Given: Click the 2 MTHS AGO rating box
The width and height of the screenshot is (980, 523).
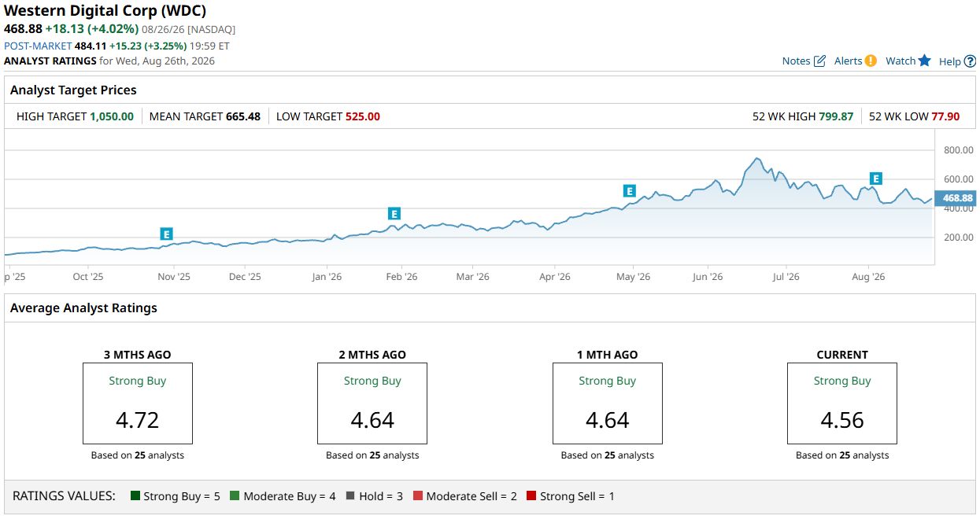Looking at the screenshot, I should pos(372,403).
